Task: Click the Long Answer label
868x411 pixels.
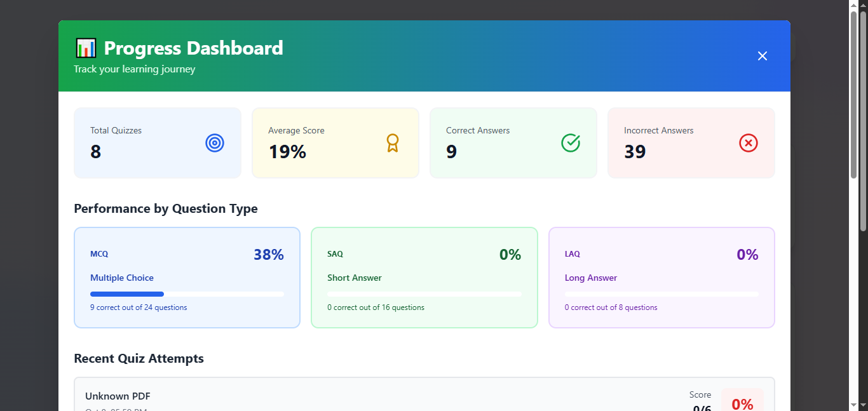Action: [x=591, y=278]
